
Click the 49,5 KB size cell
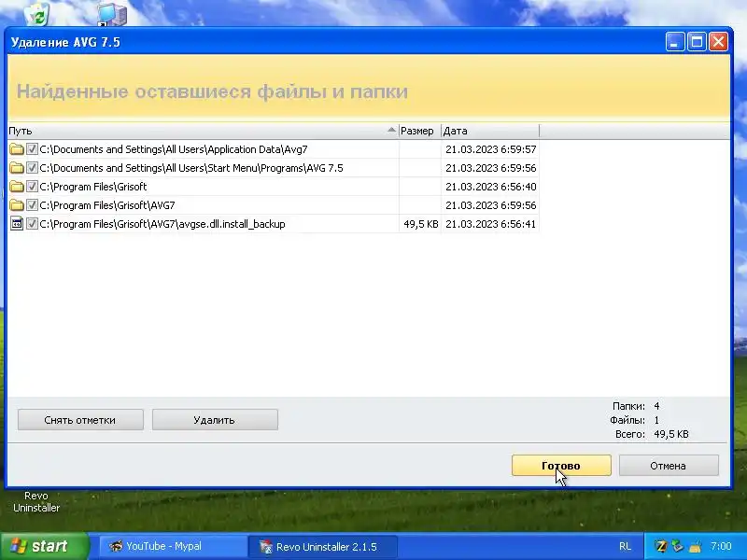click(421, 224)
